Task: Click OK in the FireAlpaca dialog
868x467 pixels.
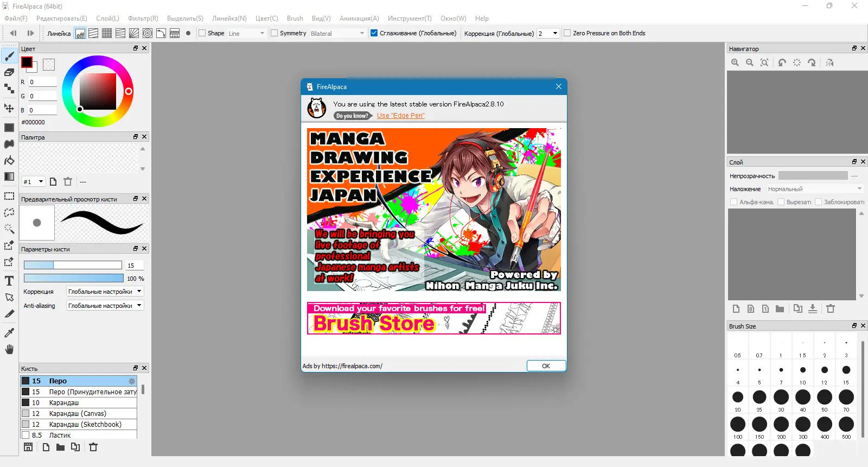Action: [x=546, y=366]
